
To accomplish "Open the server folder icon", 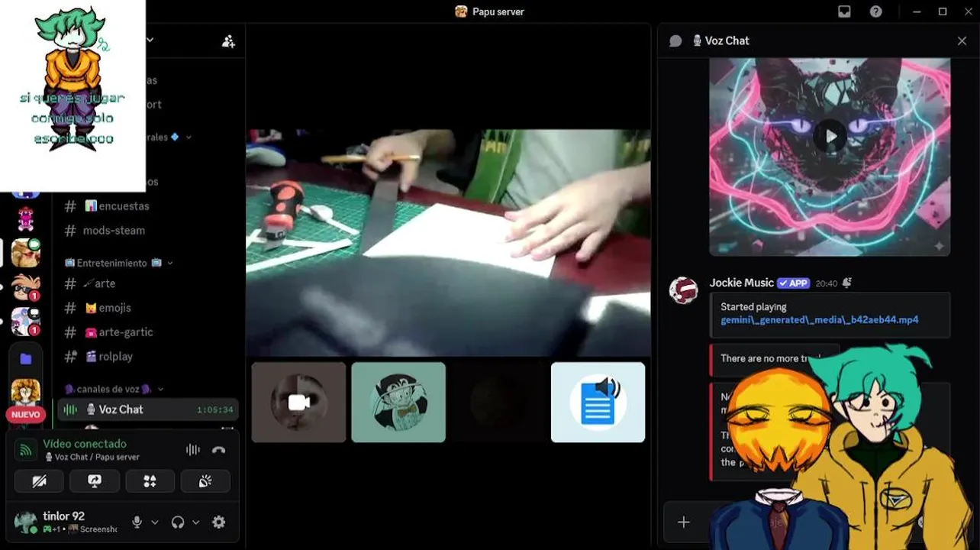I will tap(26, 358).
